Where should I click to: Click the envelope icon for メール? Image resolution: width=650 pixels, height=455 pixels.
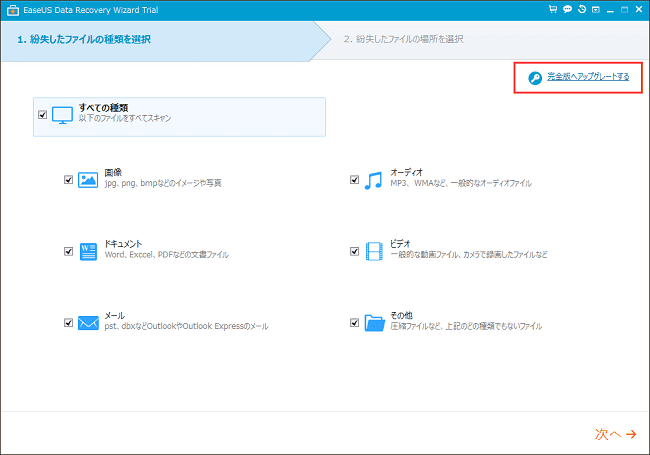point(88,323)
